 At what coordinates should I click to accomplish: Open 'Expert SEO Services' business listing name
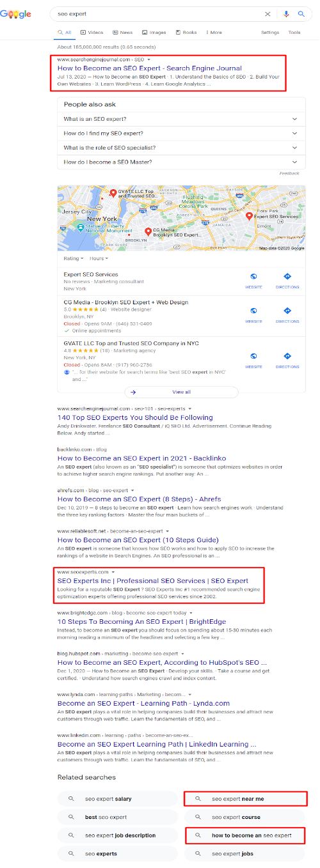(x=91, y=274)
